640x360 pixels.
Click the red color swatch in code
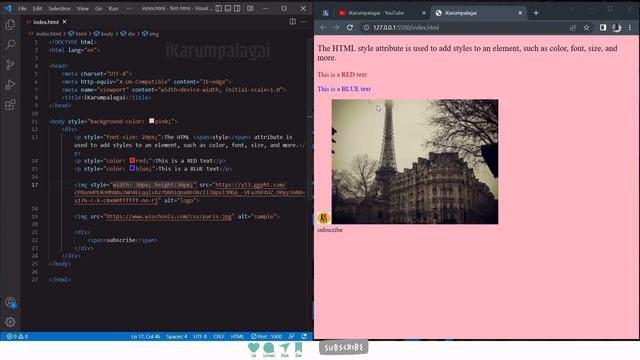pyautogui.click(x=132, y=160)
